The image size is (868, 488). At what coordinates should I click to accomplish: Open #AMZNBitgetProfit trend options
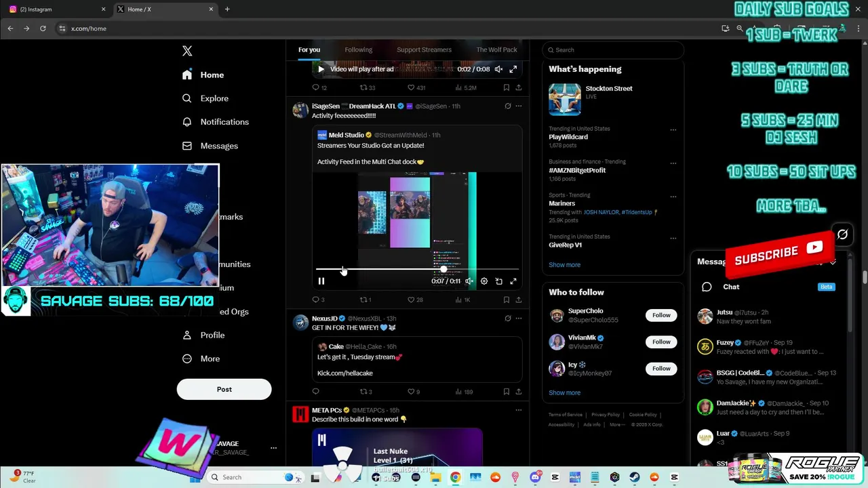673,163
